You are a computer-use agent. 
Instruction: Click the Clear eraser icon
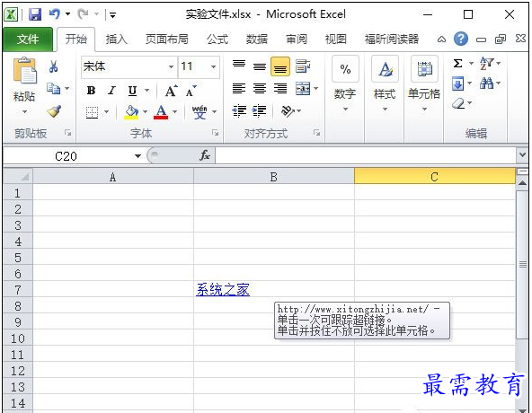pos(458,103)
